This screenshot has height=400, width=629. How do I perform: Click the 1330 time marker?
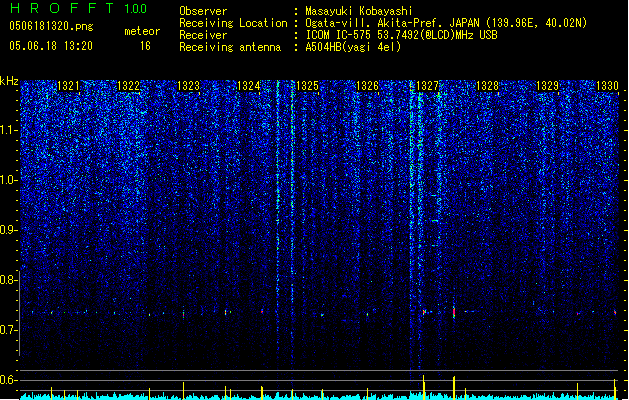607,86
